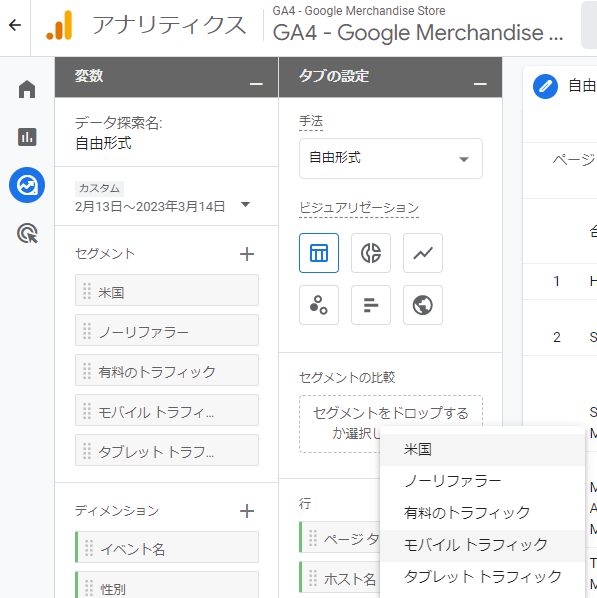Click the ホスト名 row chip
The image size is (597, 598).
click(x=340, y=577)
